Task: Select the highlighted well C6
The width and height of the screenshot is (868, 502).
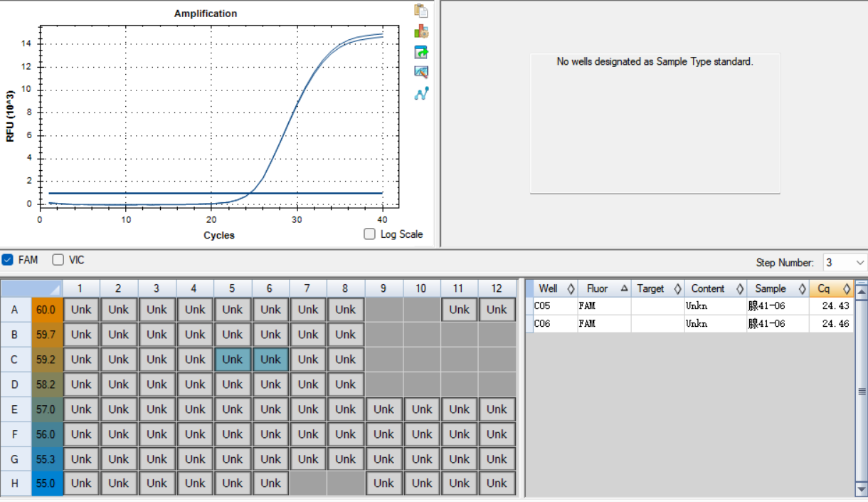Action: (270, 360)
